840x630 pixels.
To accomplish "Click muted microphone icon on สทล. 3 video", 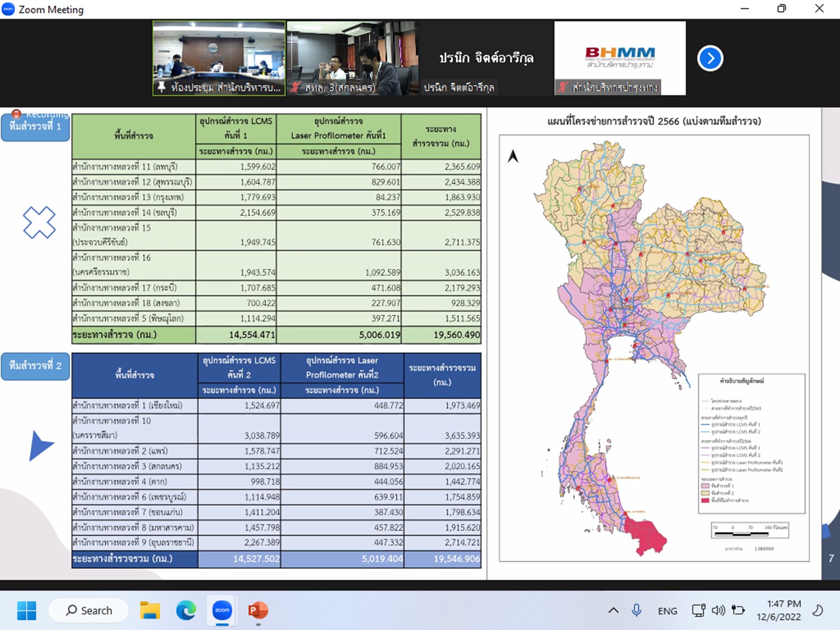I will [x=295, y=87].
